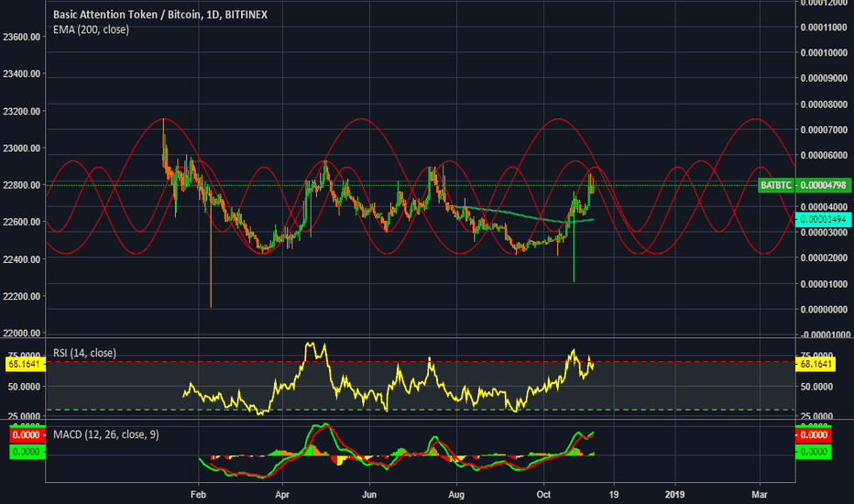
Task: Select the MACD (12, 26, close, 9) label
Action: coord(106,434)
